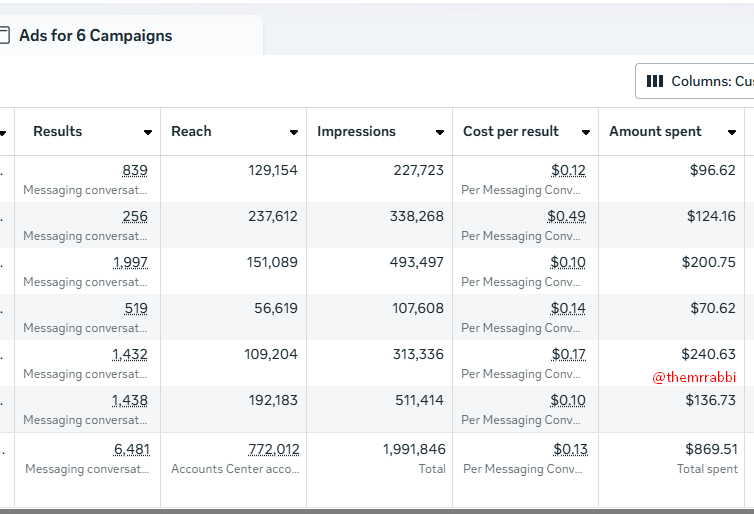Click the $0.12 cost per result value
The height and width of the screenshot is (514, 754).
tap(568, 171)
